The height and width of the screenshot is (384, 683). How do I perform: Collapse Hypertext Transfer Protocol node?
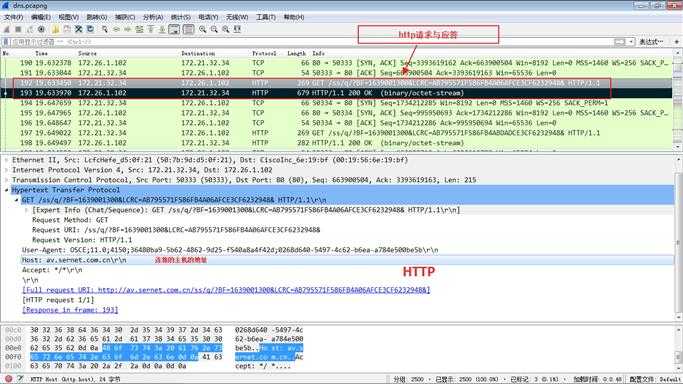pyautogui.click(x=6, y=190)
